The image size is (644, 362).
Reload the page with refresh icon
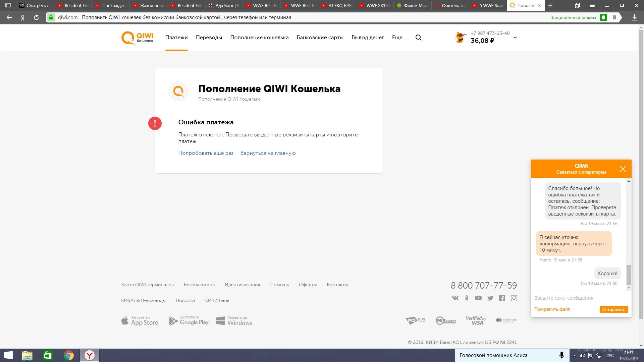click(x=36, y=17)
